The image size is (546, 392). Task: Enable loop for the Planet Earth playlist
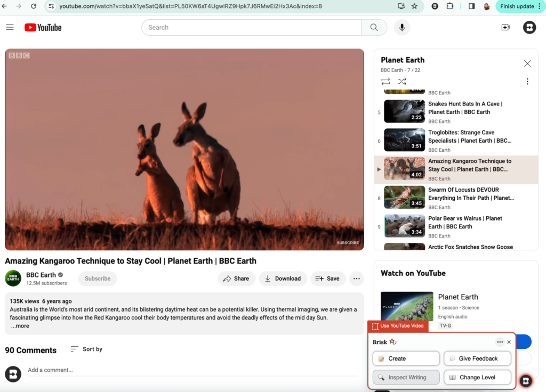coord(386,81)
